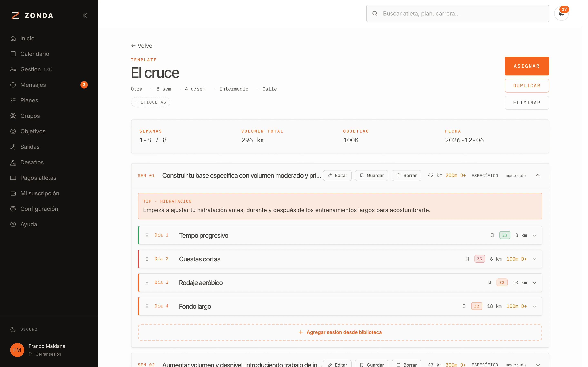Viewport: 588px width, 367px height.
Task: Collapse the sidebar with the double-chevron icon
Action: [85, 15]
